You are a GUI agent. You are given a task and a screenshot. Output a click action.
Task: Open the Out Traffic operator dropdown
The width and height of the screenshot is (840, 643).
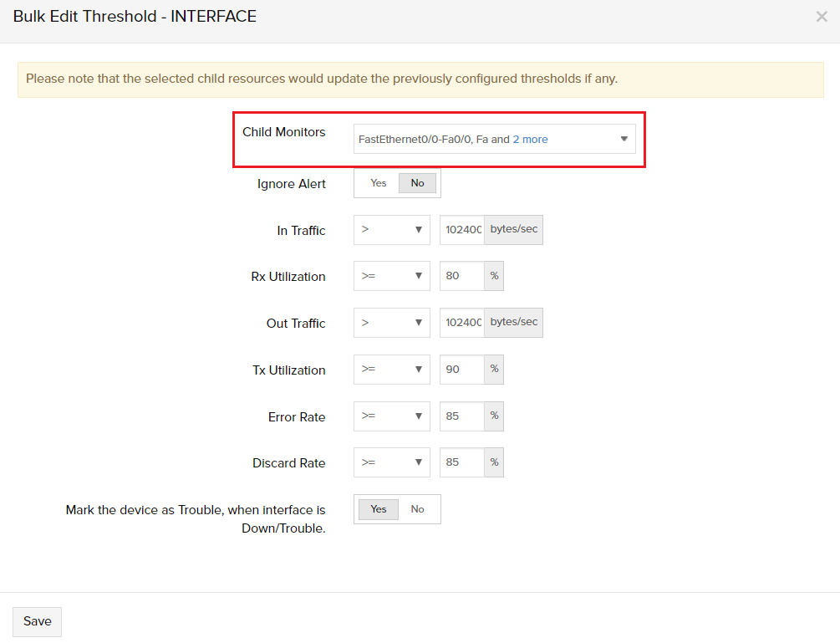coord(391,323)
